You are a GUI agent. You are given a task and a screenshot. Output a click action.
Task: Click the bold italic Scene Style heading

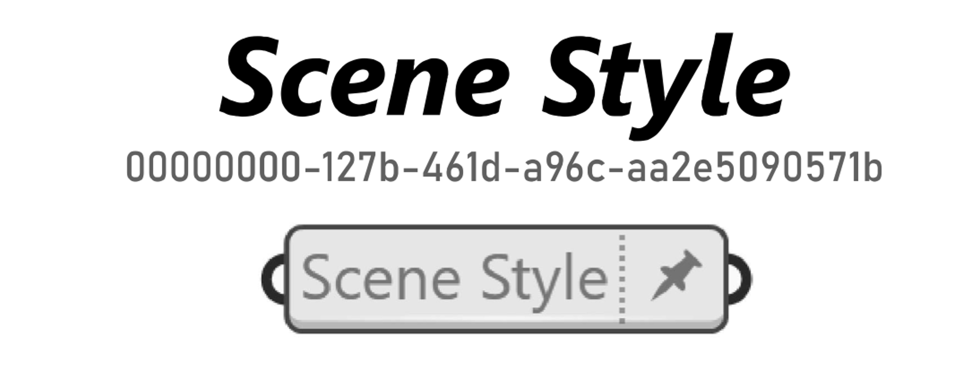pos(504,86)
